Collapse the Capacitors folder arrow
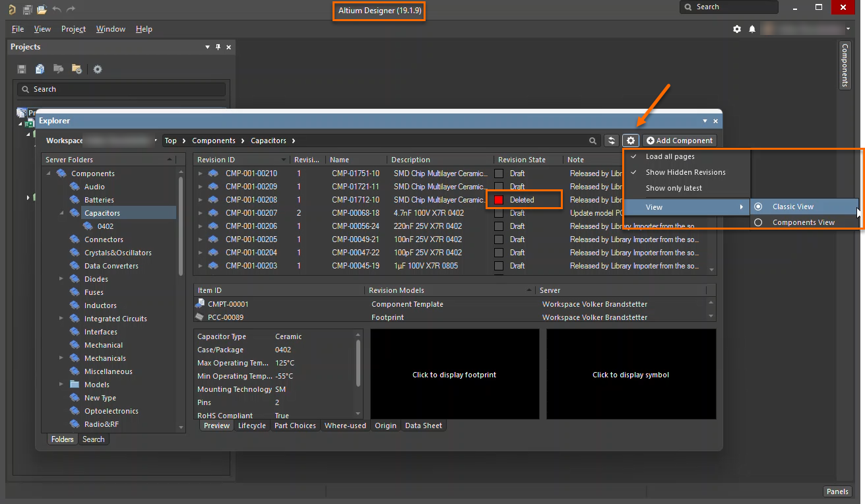Viewport: 865px width, 504px height. (x=62, y=213)
